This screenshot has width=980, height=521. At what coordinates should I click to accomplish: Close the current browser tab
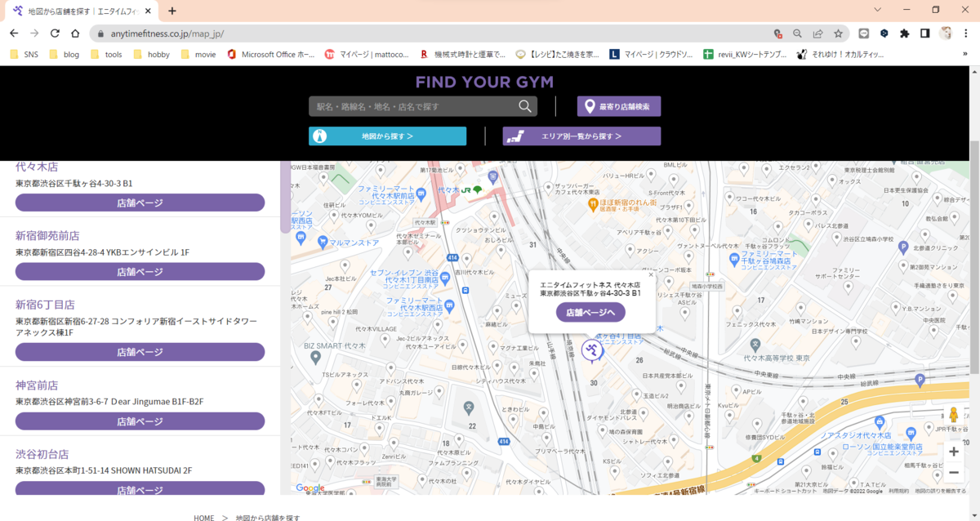pos(148,11)
